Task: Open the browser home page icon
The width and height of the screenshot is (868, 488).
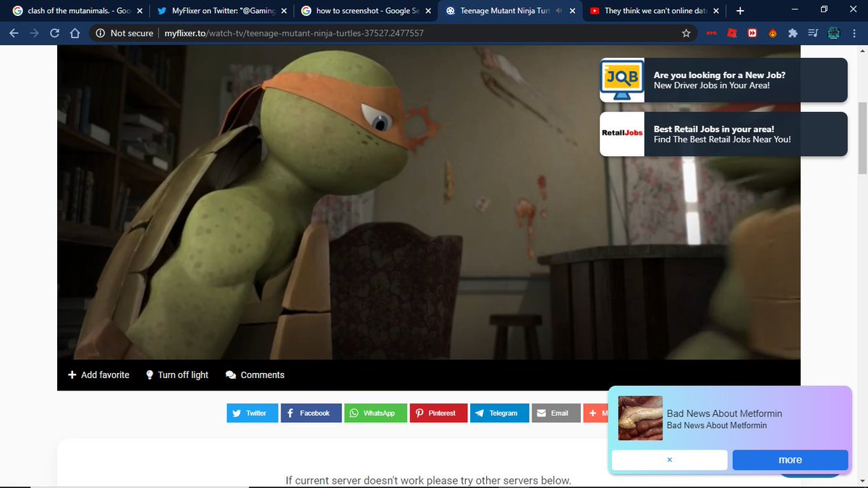Action: (75, 33)
